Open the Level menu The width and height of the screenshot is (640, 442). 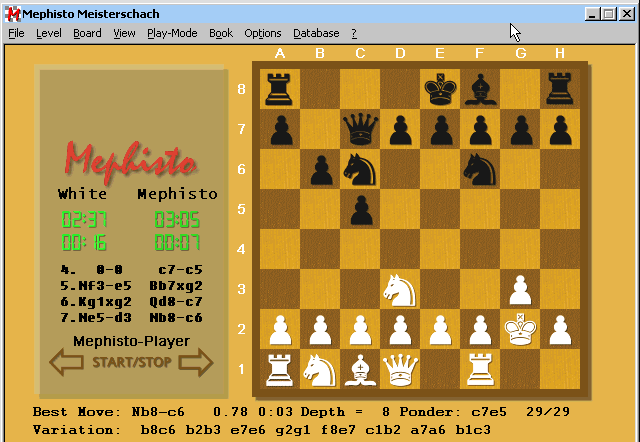[x=48, y=33]
